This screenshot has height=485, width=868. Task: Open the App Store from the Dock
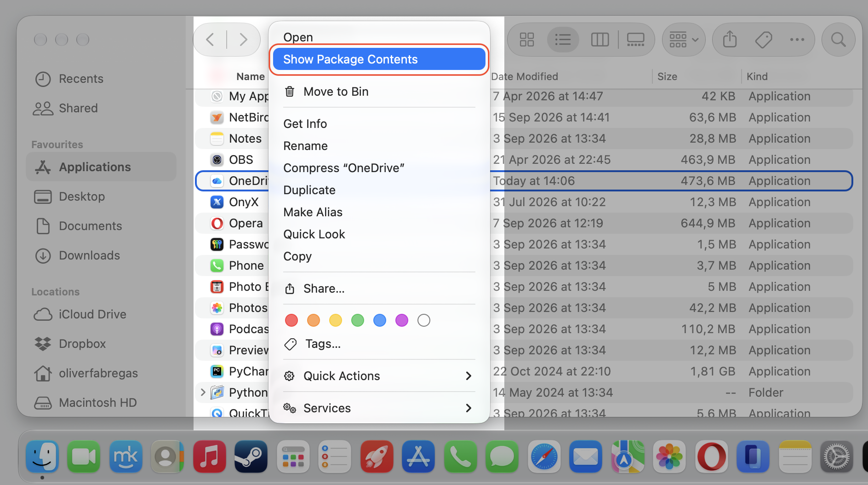click(418, 456)
